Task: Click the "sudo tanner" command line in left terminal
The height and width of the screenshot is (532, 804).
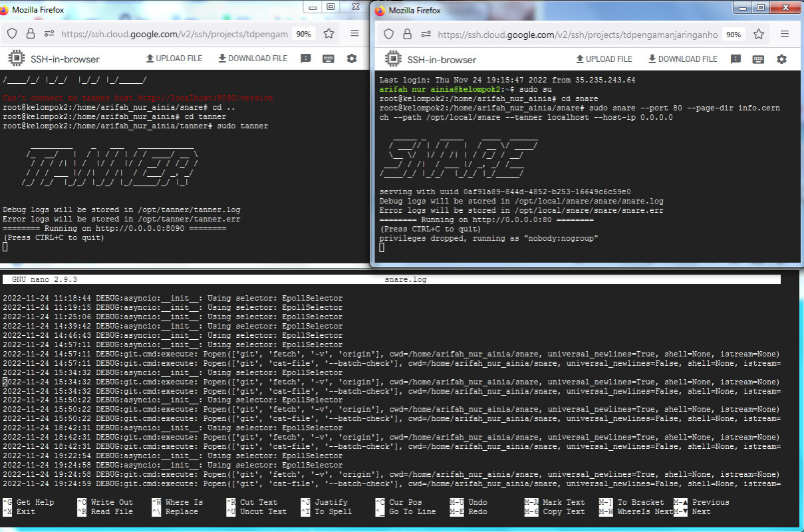Action: click(x=136, y=126)
